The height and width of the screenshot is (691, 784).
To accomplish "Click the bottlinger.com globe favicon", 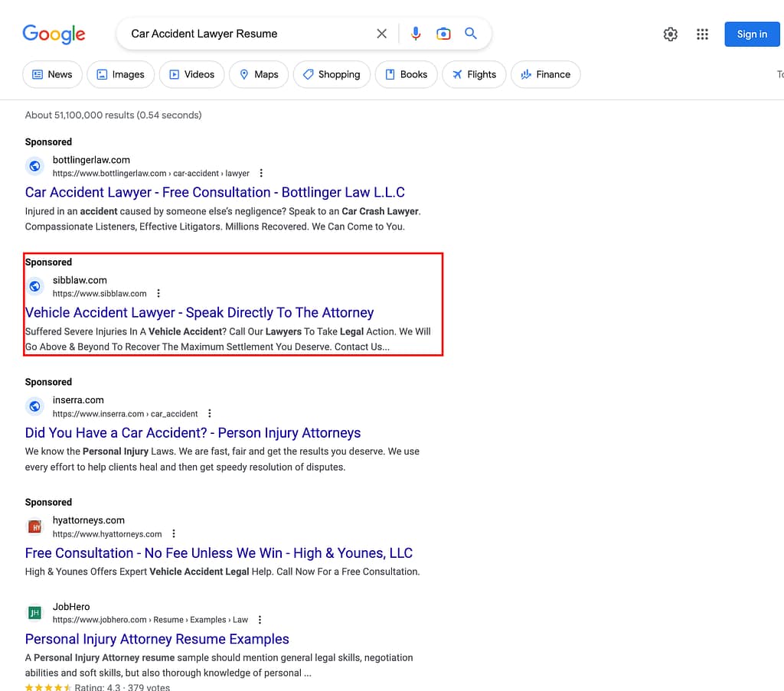I will pyautogui.click(x=35, y=166).
